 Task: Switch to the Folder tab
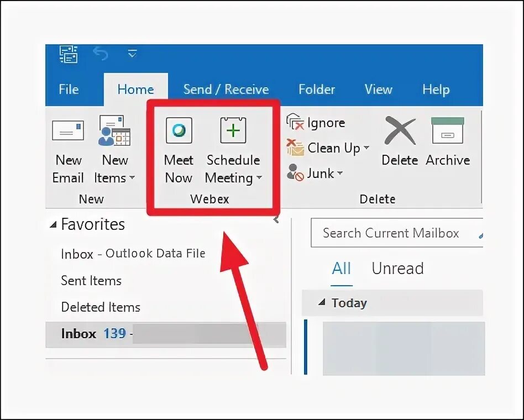pos(317,89)
